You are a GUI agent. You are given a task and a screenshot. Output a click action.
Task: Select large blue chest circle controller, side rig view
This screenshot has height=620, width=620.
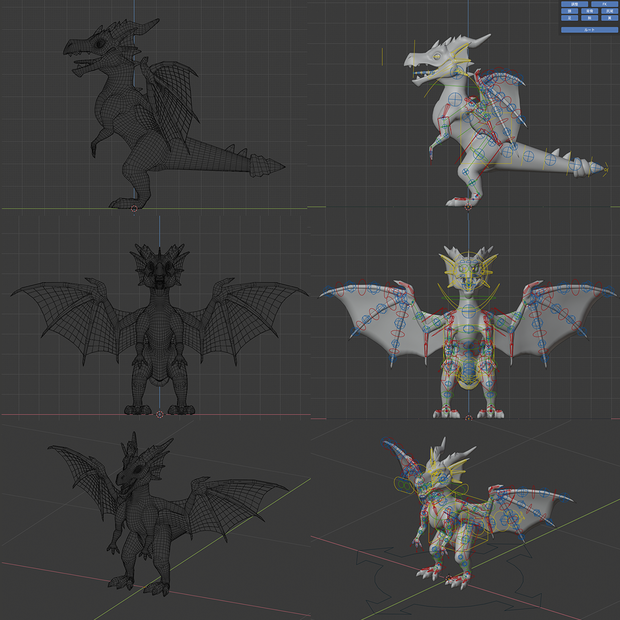(x=455, y=98)
